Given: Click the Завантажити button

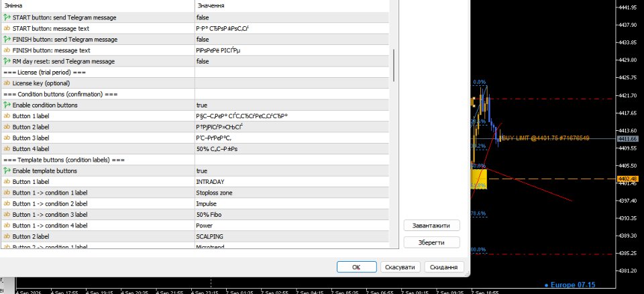Looking at the screenshot, I should point(431,226).
